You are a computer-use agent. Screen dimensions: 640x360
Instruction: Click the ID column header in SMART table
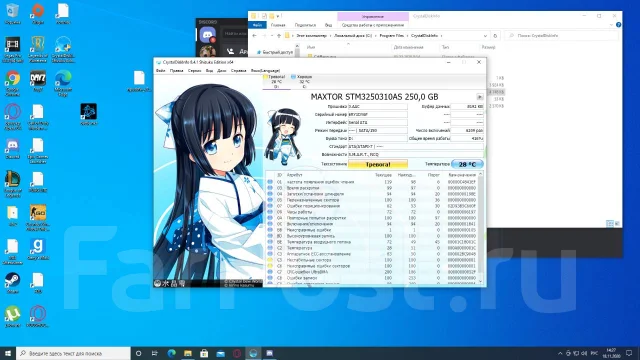tap(279, 175)
